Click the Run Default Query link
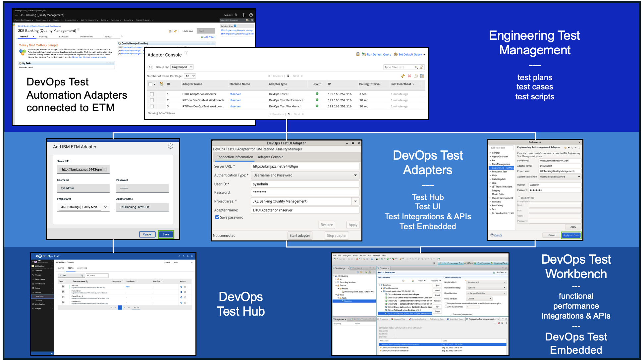This screenshot has height=363, width=644. click(x=379, y=55)
